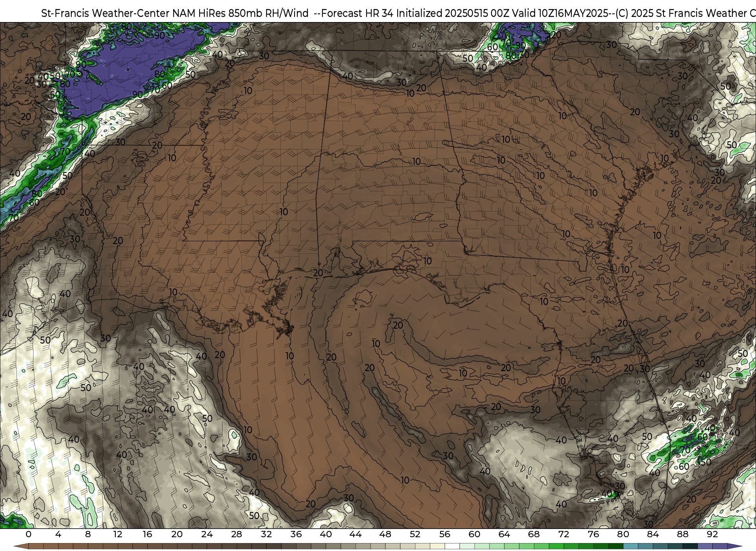Image resolution: width=756 pixels, height=551 pixels.
Task: Click the colorbar legend label 16
Action: [x=147, y=534]
